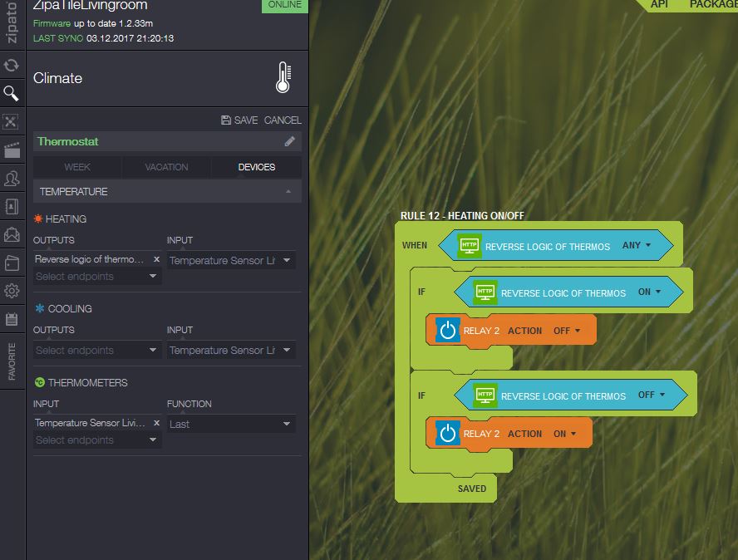738x560 pixels.
Task: Click cooling outputs 'Select endpoints' field
Action: [96, 351]
